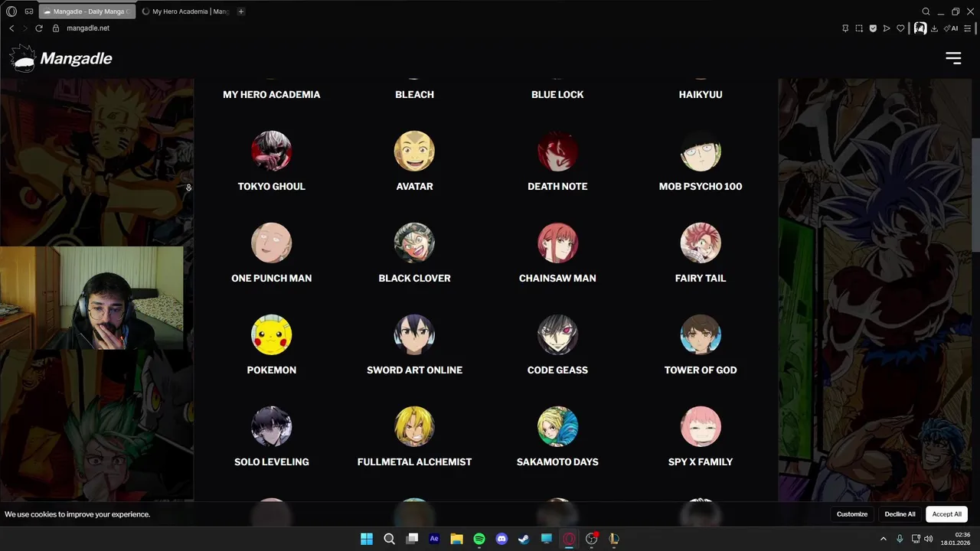The image size is (980, 551).
Task: Focus the mangadle.net address bar
Action: tap(88, 28)
